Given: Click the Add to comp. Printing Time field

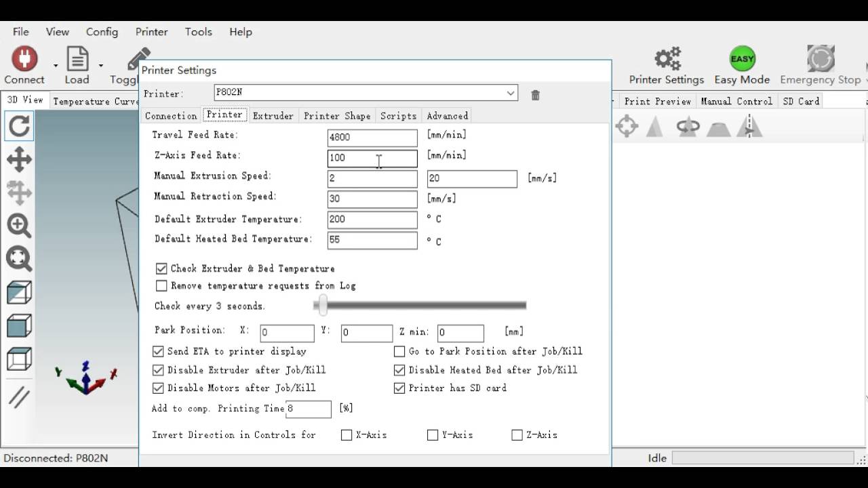Looking at the screenshot, I should [x=309, y=409].
